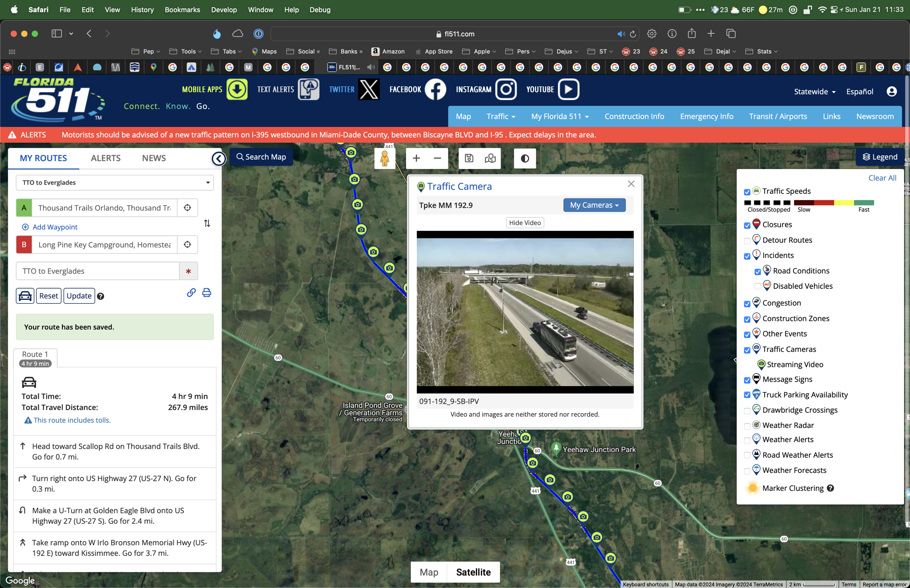The image size is (910, 588).
Task: Click Clear All in the legend
Action: [882, 178]
